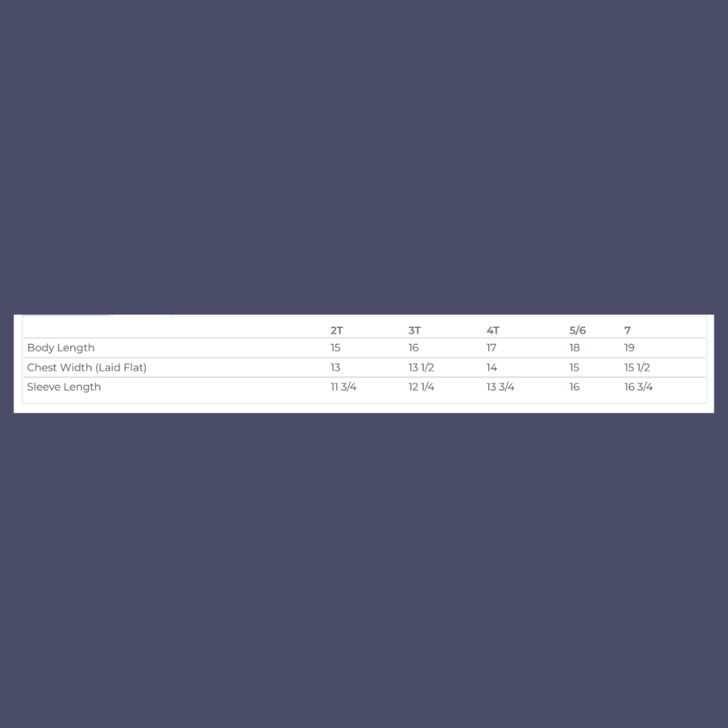Select the 5/6 size column header
728x728 pixels.
[x=578, y=330]
